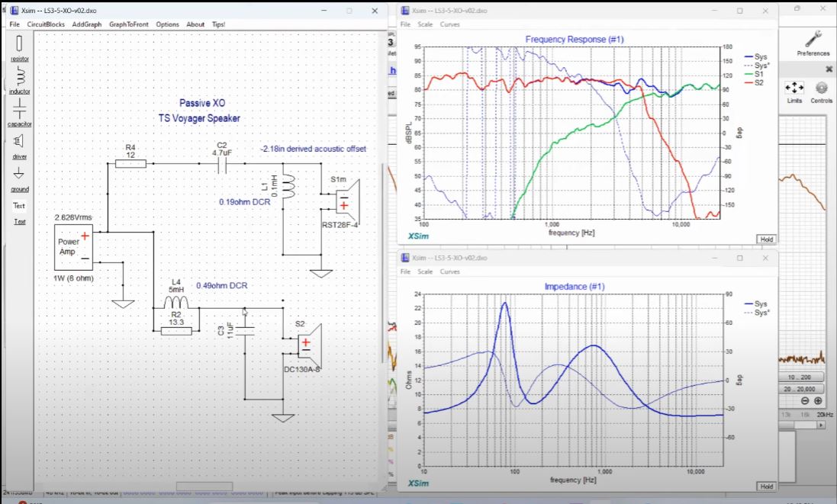Screen dimensions: 837x504
Task: Click the right arrow of background scrollbar
Action: coord(821,425)
